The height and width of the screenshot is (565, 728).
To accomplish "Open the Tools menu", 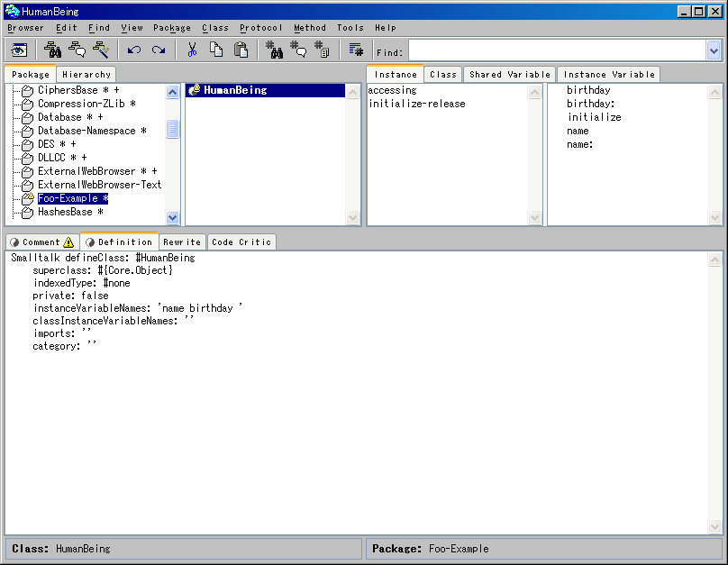I will click(350, 28).
